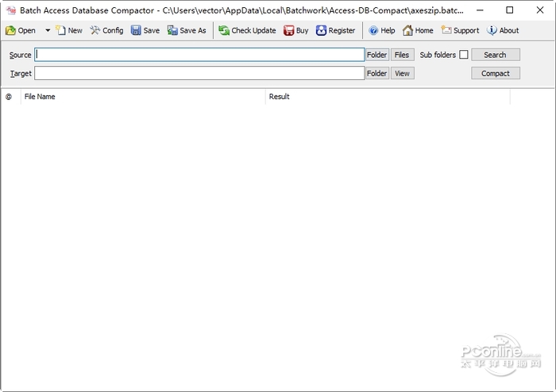Check Update for the program
The image size is (556, 392).
(247, 30)
